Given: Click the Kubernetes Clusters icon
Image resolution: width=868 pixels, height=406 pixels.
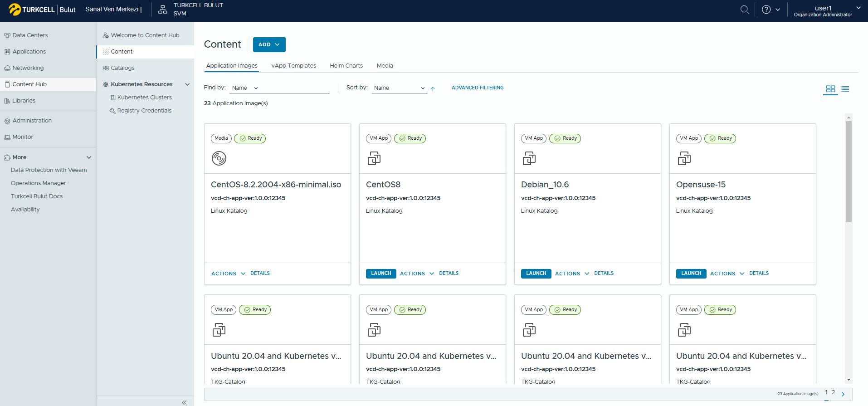Looking at the screenshot, I should click(112, 98).
